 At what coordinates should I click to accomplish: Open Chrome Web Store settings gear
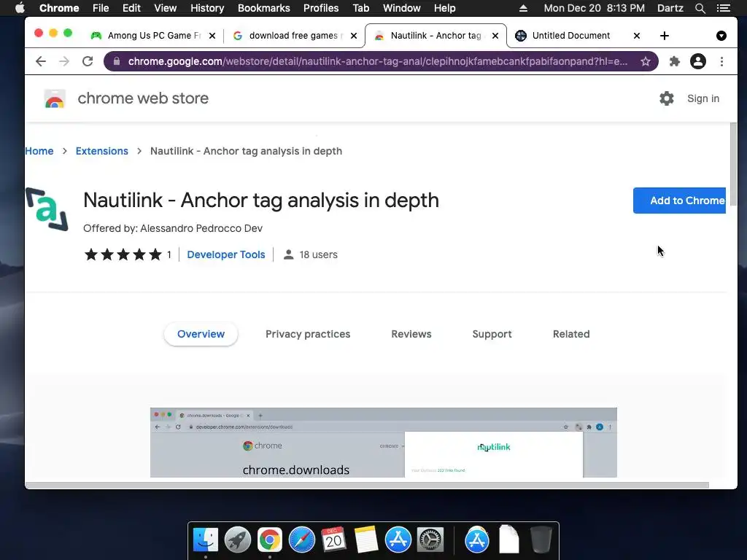click(667, 98)
